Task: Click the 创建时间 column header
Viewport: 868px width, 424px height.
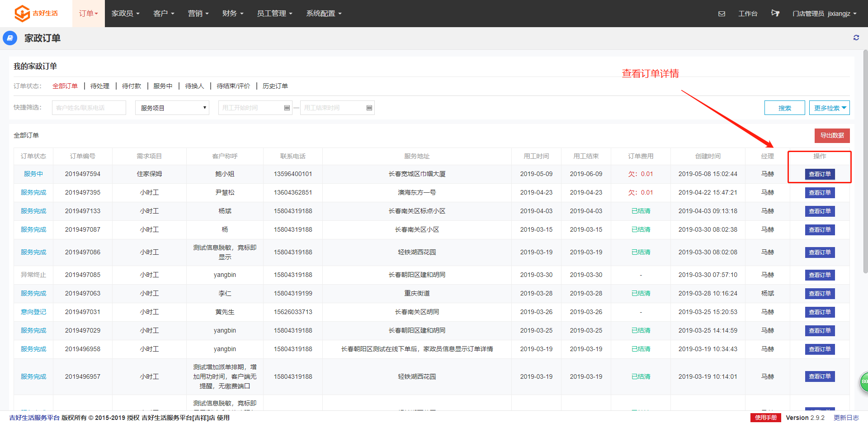Action: pyautogui.click(x=708, y=156)
